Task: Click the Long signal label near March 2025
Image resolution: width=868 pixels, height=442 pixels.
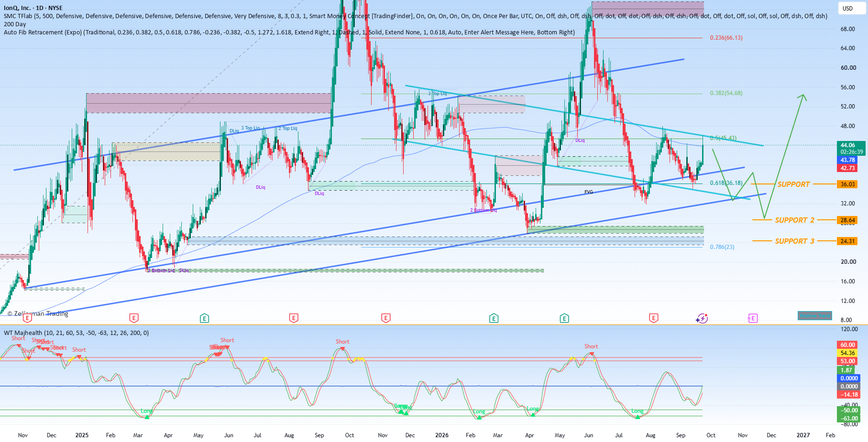Action: click(146, 411)
